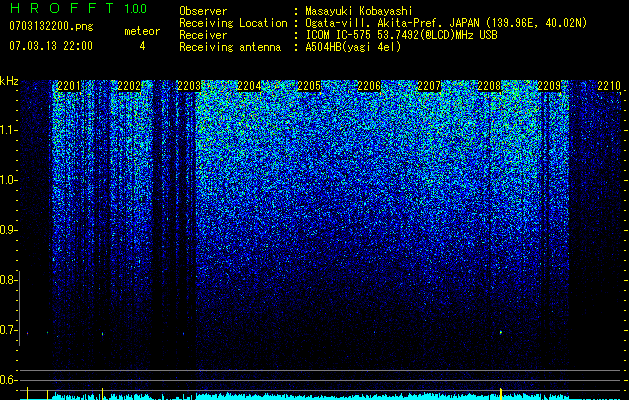Select the filename 0703132200.png

[51, 27]
